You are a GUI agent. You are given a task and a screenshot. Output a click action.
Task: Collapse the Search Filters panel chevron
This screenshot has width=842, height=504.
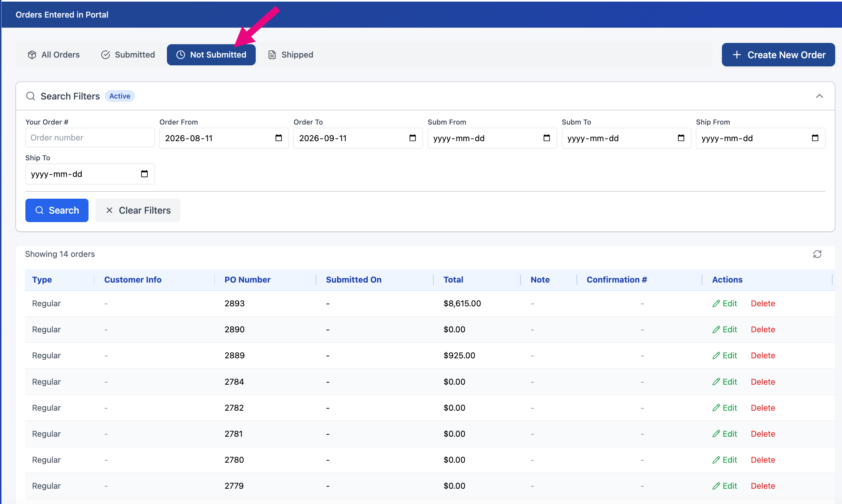click(819, 96)
